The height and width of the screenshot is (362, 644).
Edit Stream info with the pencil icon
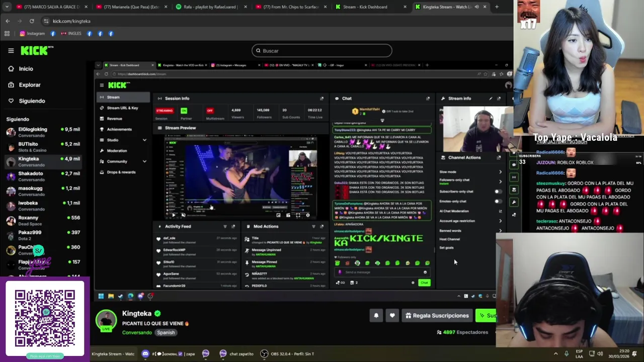coord(491,99)
